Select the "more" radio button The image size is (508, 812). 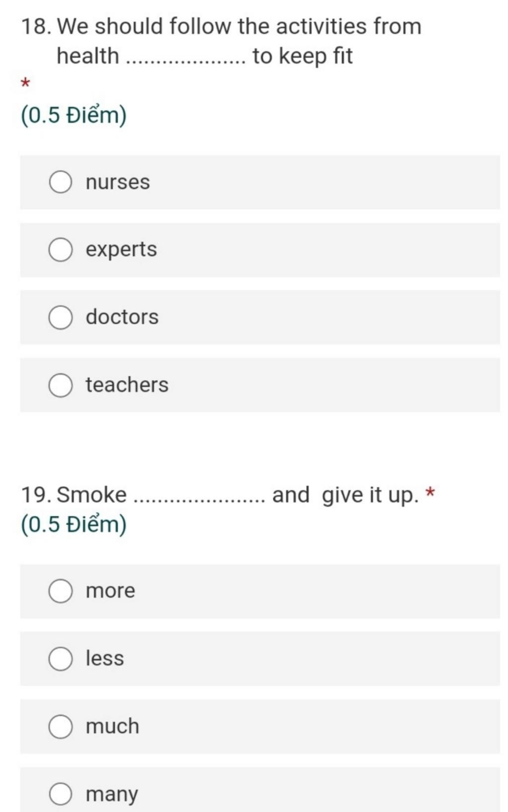(61, 591)
